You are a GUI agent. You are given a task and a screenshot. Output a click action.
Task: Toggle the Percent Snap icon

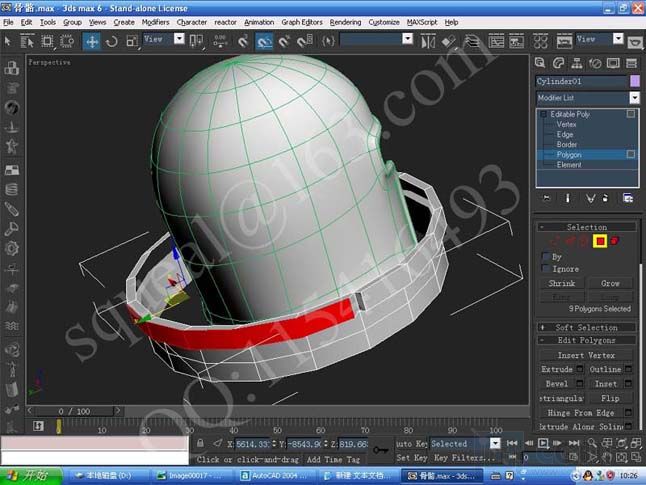284,42
